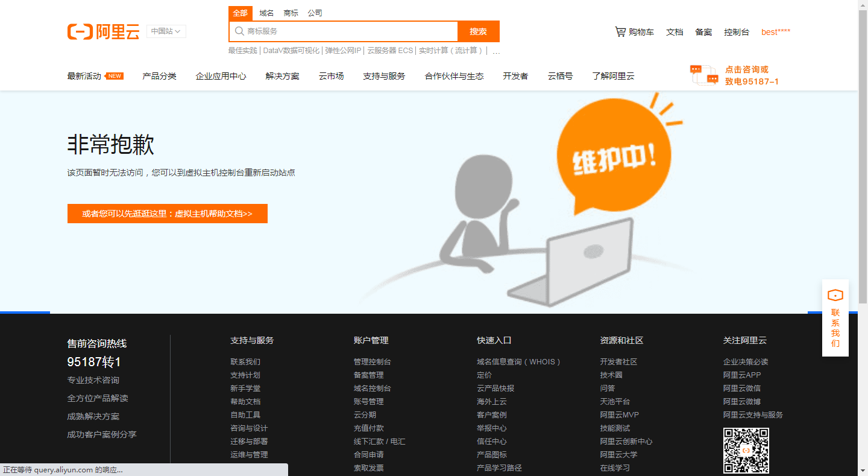Screen dimensions: 868x476
Task: Expand the ellipsis after the hot search links
Action: point(496,51)
